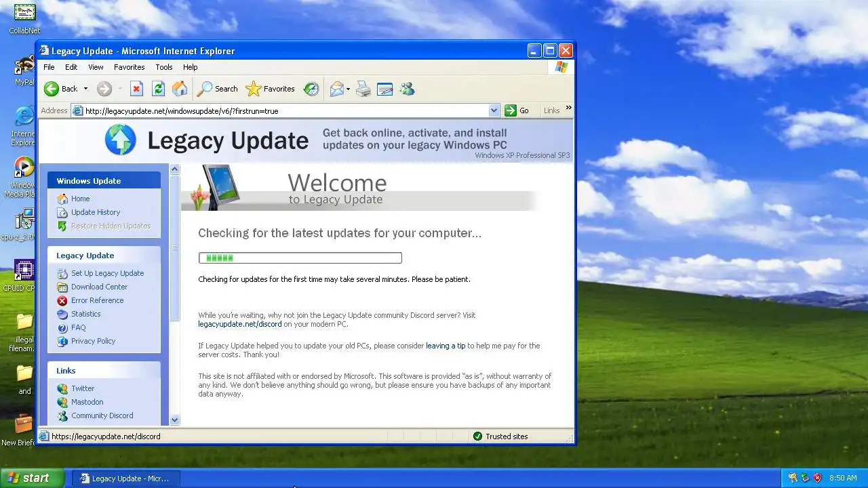Follow the legacyupdate.net/discord link
Screen dimensions: 868x488
point(239,324)
